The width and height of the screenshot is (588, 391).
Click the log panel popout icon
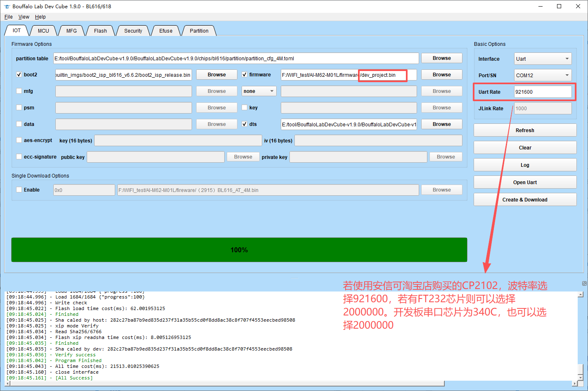point(584,283)
